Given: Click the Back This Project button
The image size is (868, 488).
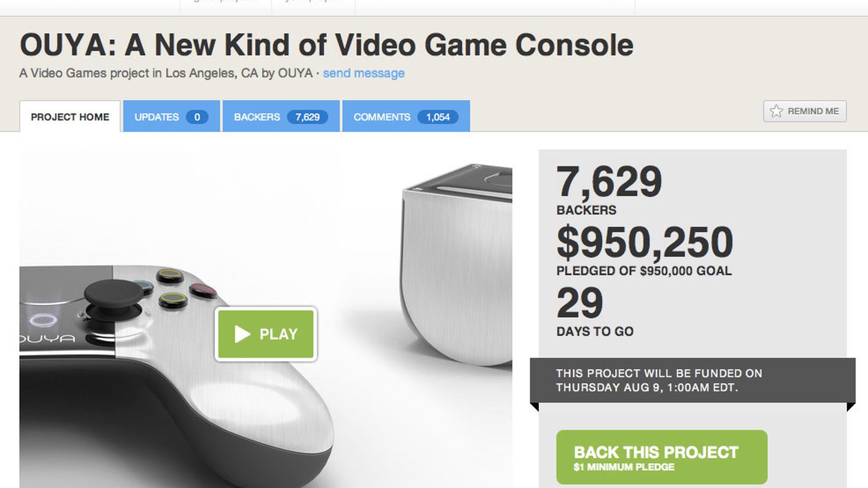Looking at the screenshot, I should (662, 457).
